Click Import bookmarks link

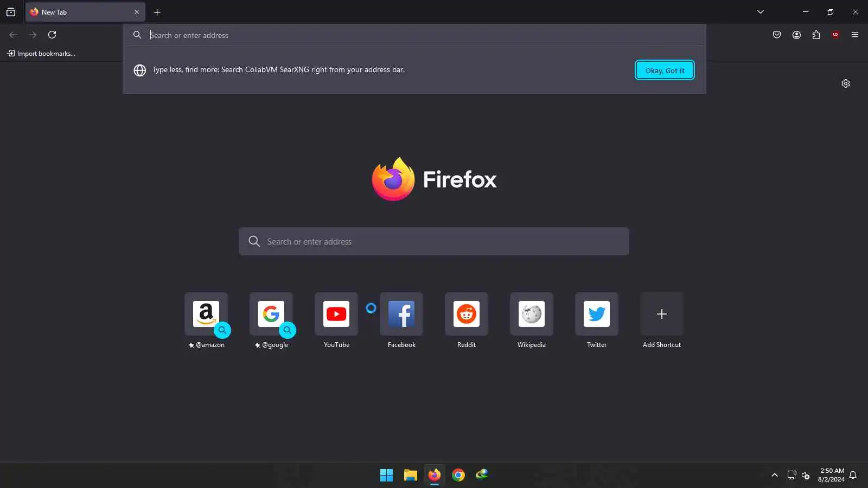point(41,53)
